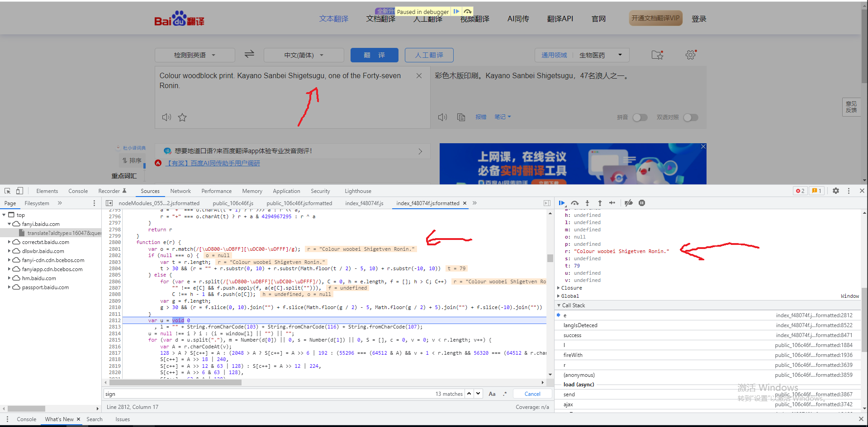Toggle the debugger sidebar icon

coord(547,203)
